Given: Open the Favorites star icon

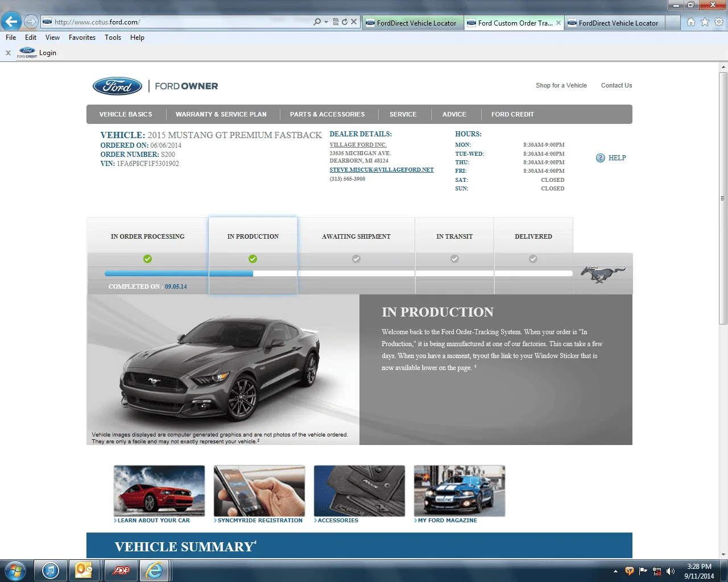Looking at the screenshot, I should tap(705, 22).
